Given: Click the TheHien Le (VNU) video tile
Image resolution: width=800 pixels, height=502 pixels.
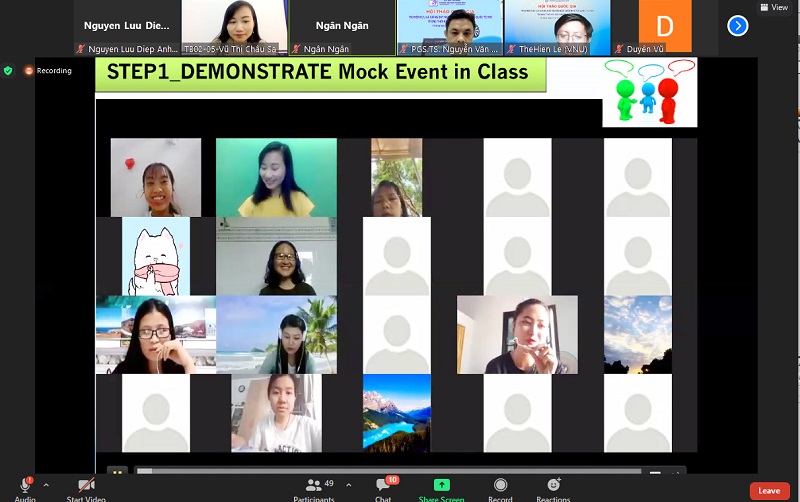Looking at the screenshot, I should (557, 27).
